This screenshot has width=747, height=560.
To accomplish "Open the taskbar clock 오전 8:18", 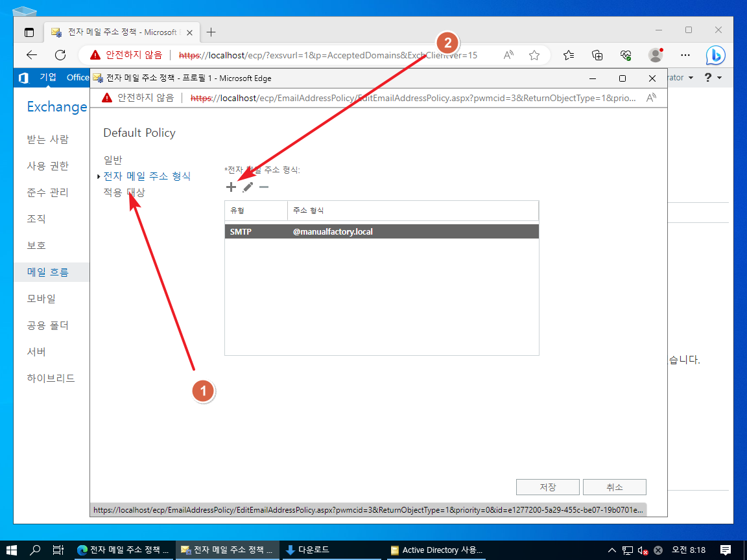I will (689, 550).
